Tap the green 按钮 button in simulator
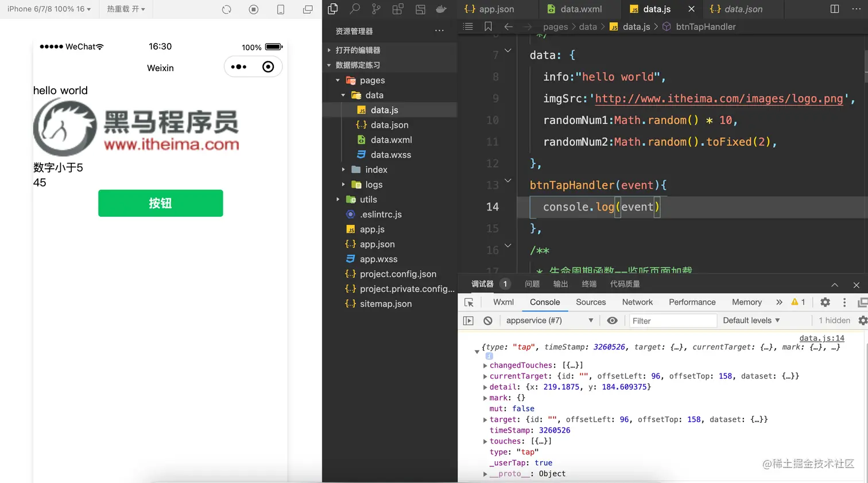This screenshot has height=483, width=868. pos(161,203)
